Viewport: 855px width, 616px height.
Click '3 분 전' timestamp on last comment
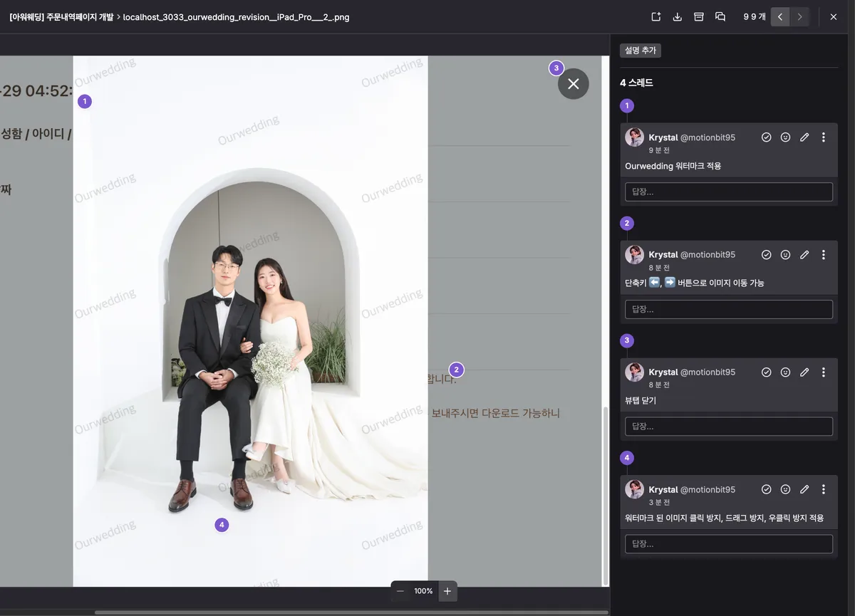pyautogui.click(x=659, y=502)
